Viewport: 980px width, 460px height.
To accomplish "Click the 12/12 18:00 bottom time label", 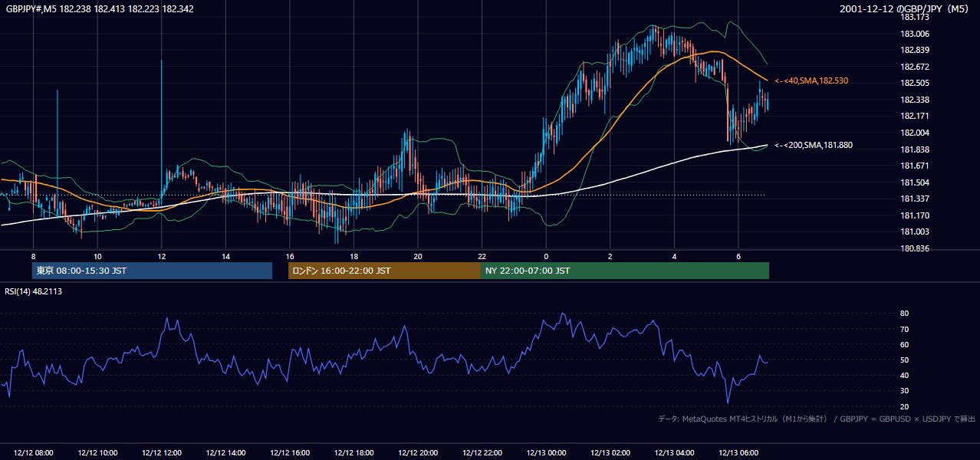I will click(354, 453).
